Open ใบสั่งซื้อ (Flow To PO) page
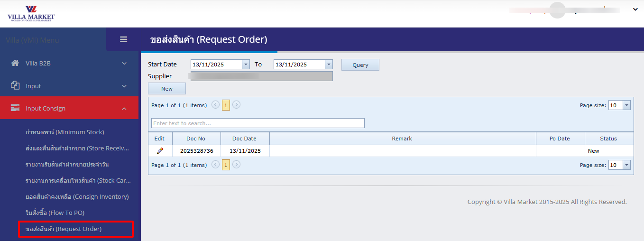 point(55,213)
